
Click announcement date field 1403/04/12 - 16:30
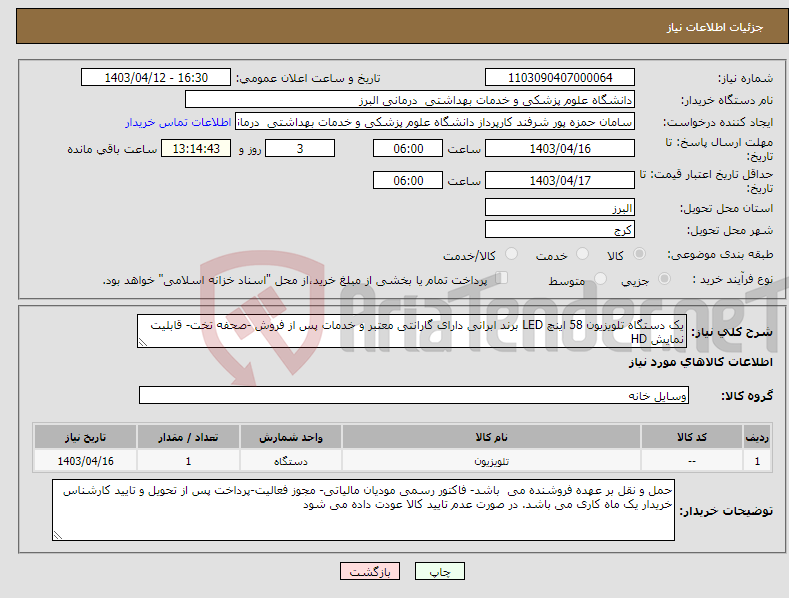tap(156, 78)
